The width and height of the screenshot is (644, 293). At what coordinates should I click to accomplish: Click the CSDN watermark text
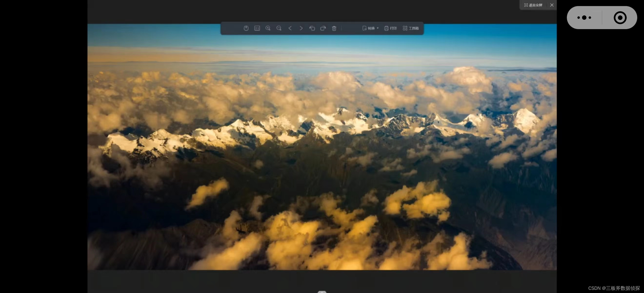pos(614,288)
